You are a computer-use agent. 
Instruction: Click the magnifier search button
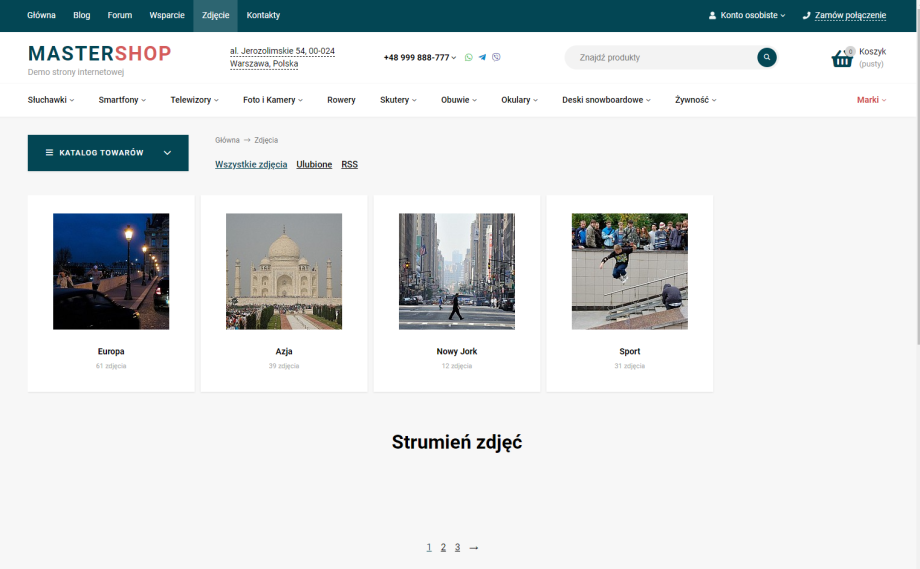pyautogui.click(x=767, y=58)
